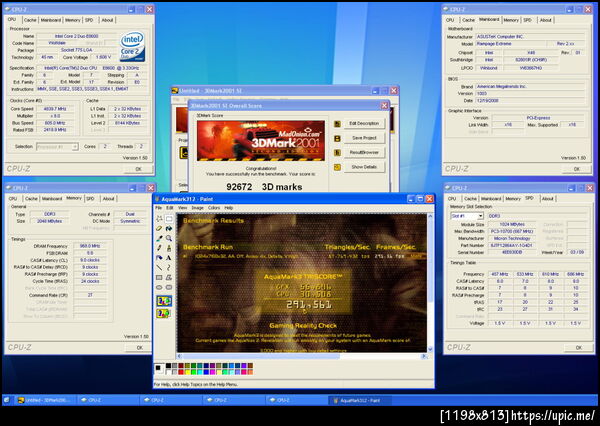Choose the Fill With Color bucket tool
Image resolution: width=600 pixels, height=426 pixels.
169,229
